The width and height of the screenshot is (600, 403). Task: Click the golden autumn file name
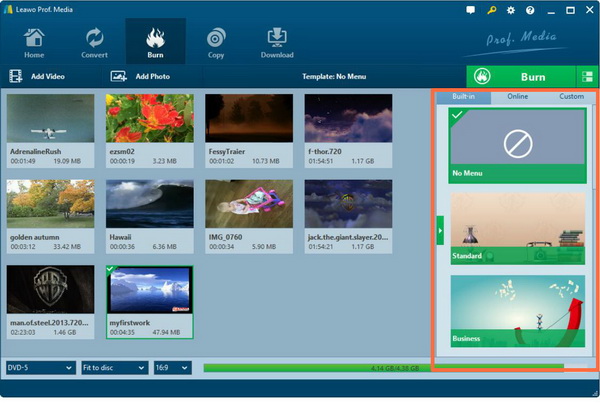(x=34, y=237)
